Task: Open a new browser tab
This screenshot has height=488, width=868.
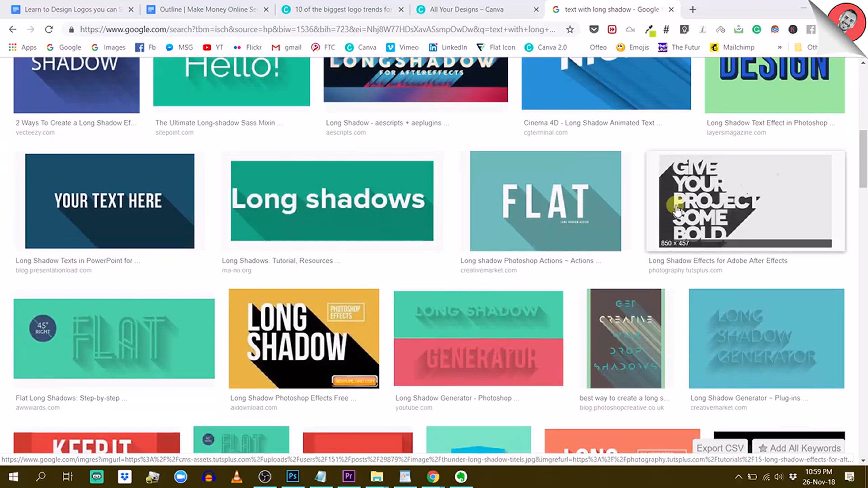Action: [x=693, y=9]
